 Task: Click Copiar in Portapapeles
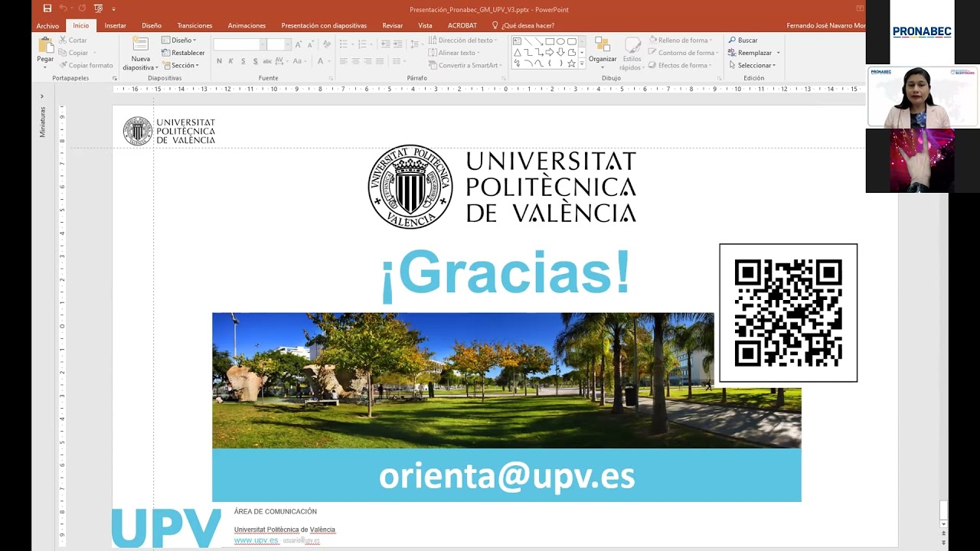[74, 53]
